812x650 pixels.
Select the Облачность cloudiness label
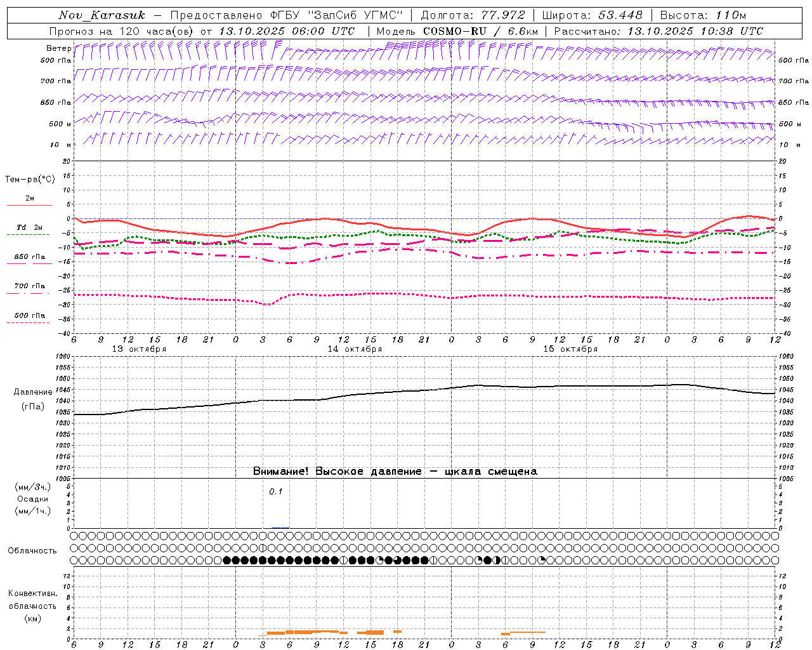(x=32, y=551)
